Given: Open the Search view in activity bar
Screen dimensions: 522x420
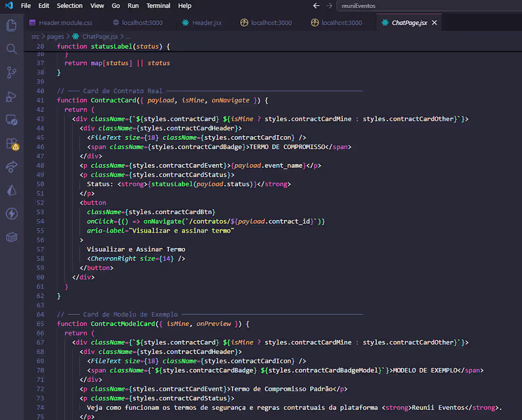Looking at the screenshot, I should (x=12, y=49).
